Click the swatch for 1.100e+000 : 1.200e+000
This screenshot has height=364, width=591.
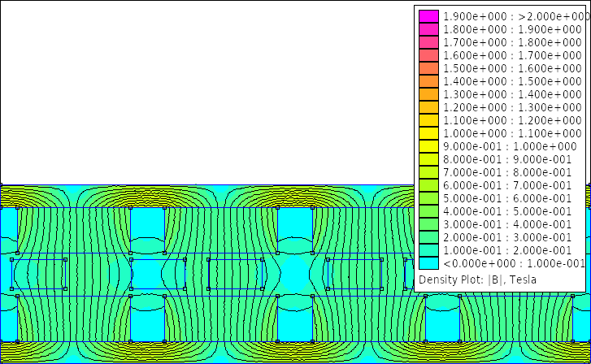(x=428, y=120)
